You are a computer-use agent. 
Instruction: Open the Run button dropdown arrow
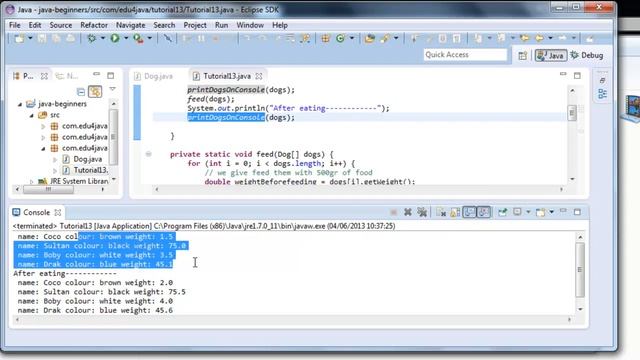click(126, 38)
